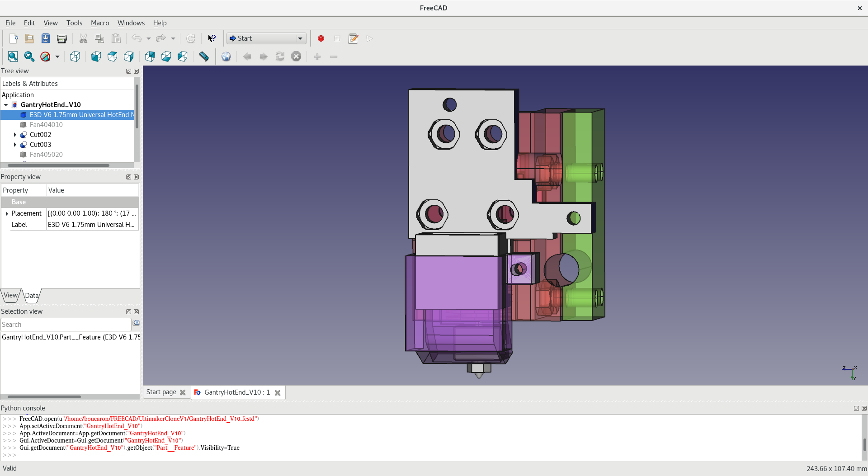Click the What's This help cursor icon
868x476 pixels.
coord(212,38)
